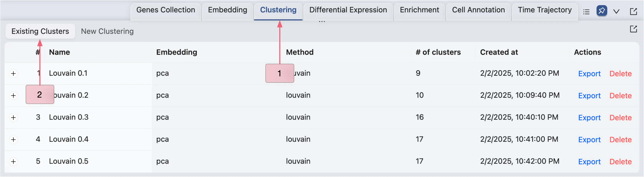Open the New Clustering tab
Image resolution: width=644 pixels, height=177 pixels.
coord(107,31)
